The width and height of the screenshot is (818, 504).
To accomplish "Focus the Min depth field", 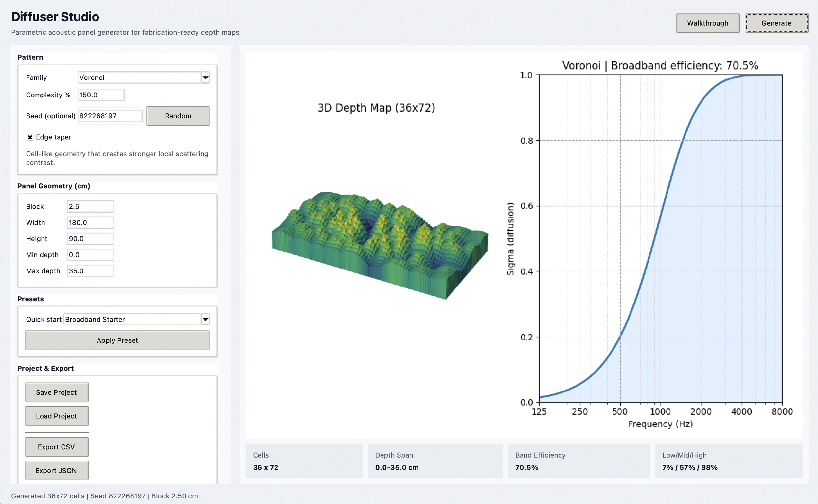I will coord(90,255).
